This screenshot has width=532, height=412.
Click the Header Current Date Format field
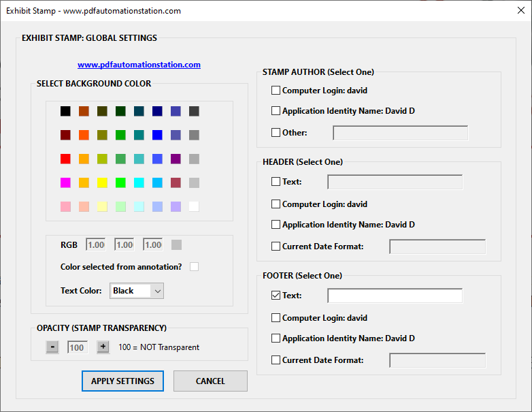(437, 247)
